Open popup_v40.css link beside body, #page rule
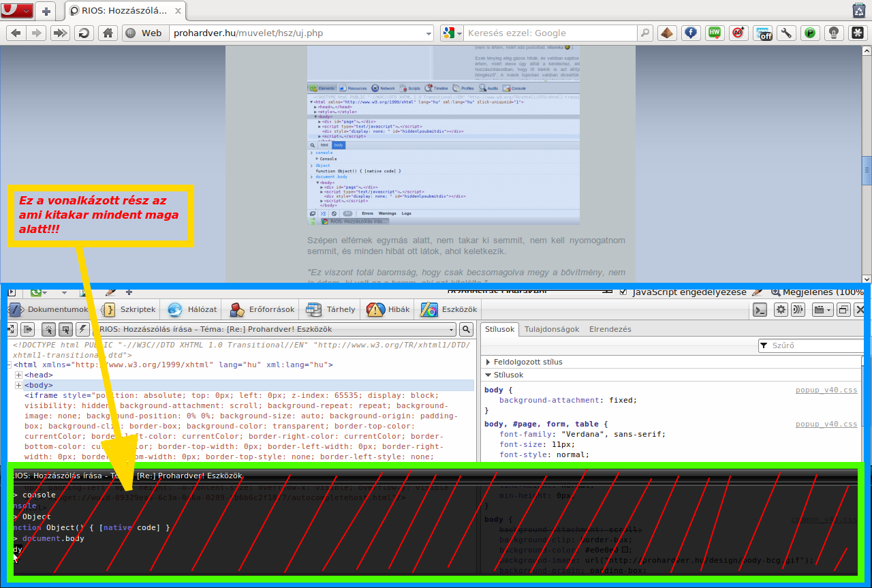This screenshot has width=872, height=588. pos(826,424)
